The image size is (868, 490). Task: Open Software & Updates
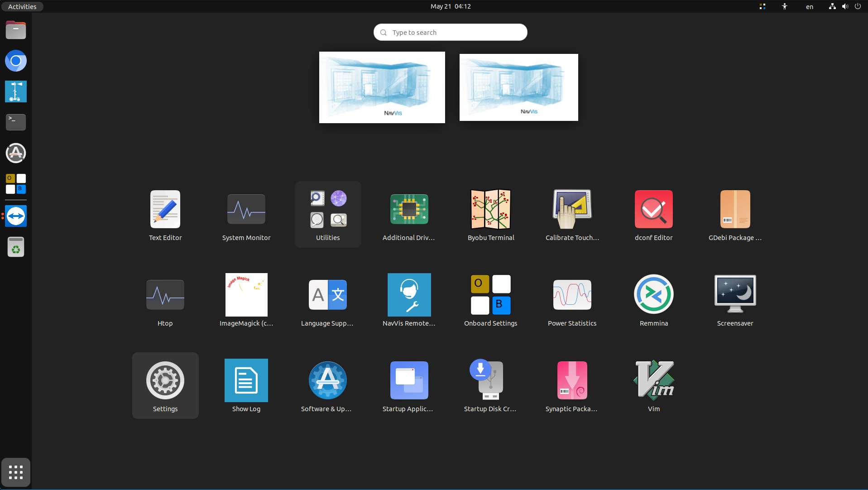[x=328, y=386]
